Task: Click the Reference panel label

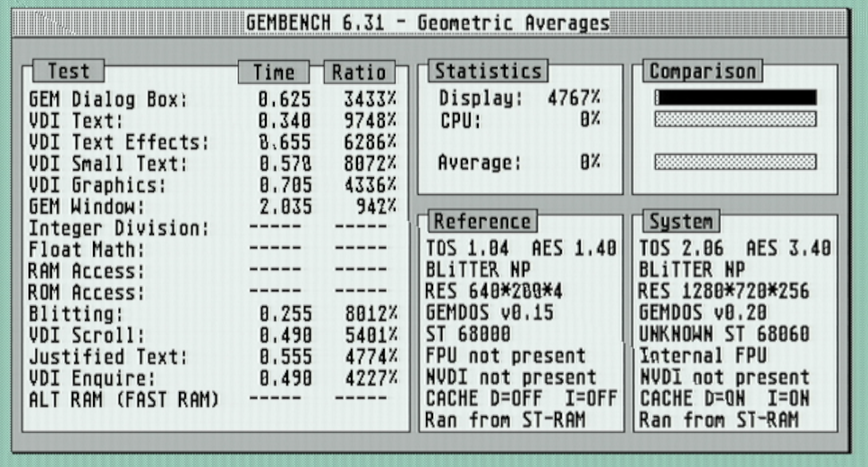Action: [481, 221]
